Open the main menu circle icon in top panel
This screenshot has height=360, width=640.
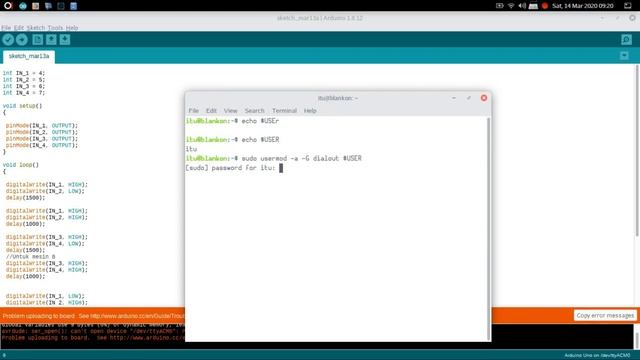[x=8, y=6]
